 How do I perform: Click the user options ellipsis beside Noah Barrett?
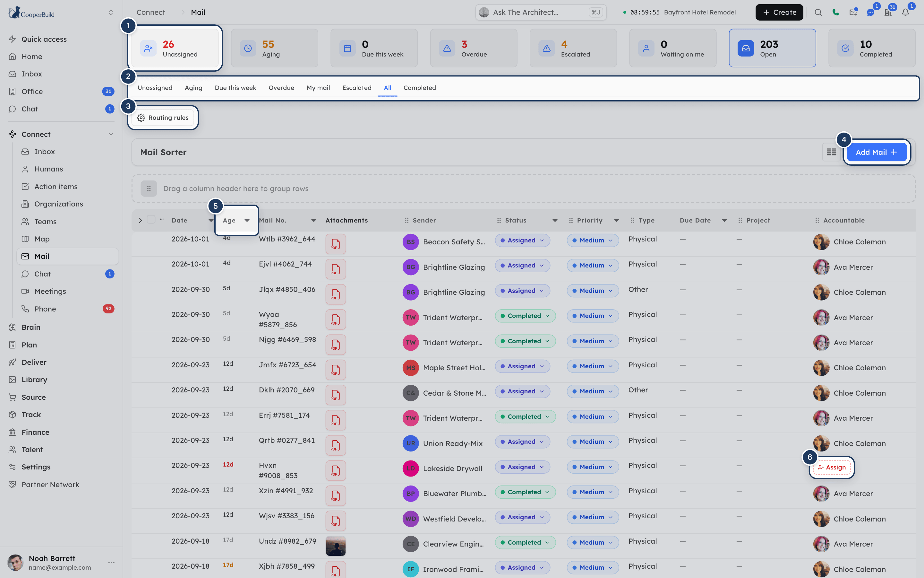111,562
